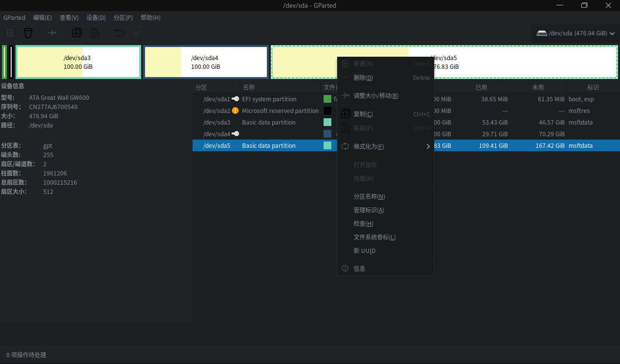Viewport: 620px width, 364px height.
Task: Open 信息 from the context menu
Action: 386,268
